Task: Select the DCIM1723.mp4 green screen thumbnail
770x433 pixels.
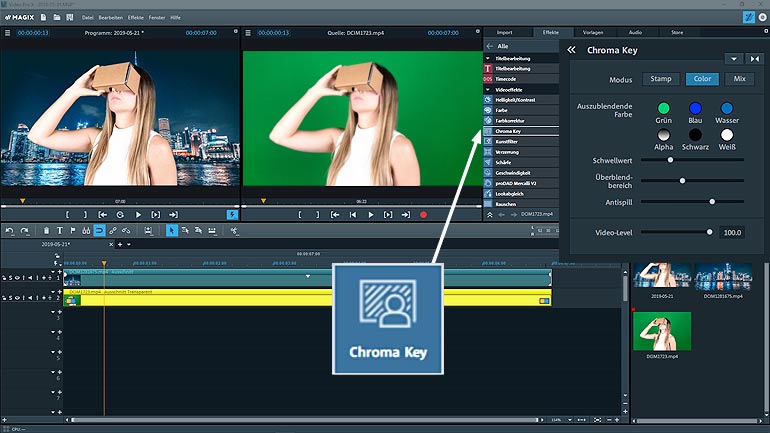Action: tap(662, 331)
